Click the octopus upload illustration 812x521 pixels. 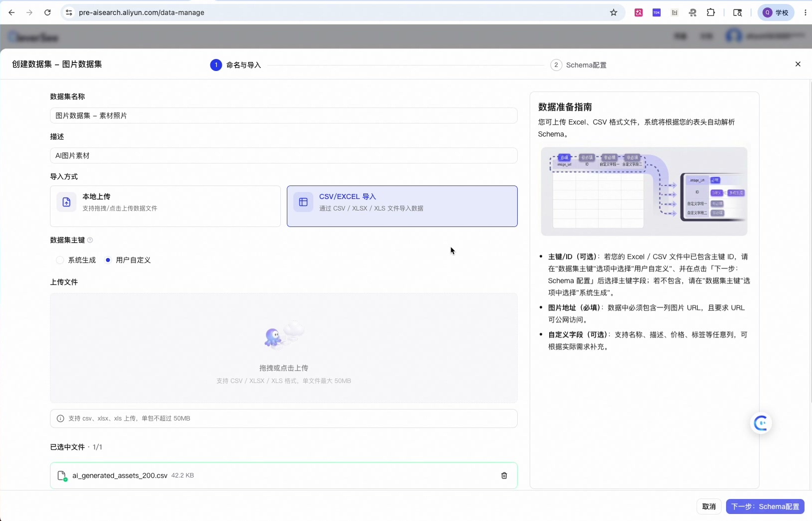coord(284,335)
